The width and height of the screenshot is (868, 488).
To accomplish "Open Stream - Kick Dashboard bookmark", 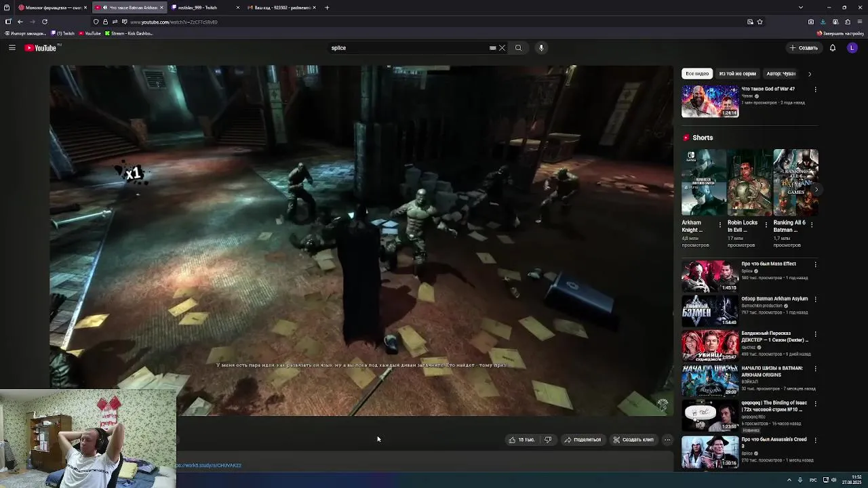I will pyautogui.click(x=129, y=33).
